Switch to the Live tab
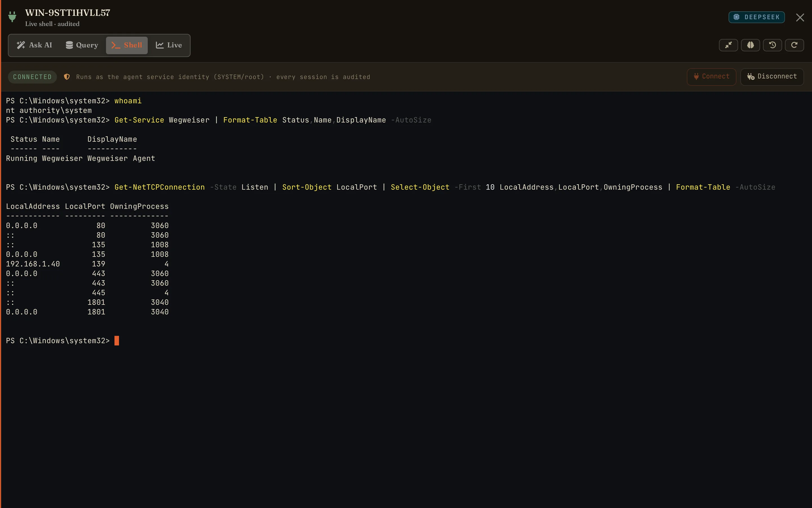Image resolution: width=812 pixels, height=508 pixels. [169, 45]
